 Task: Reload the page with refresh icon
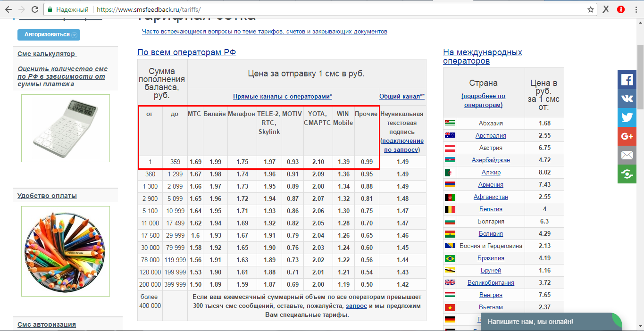tap(35, 9)
